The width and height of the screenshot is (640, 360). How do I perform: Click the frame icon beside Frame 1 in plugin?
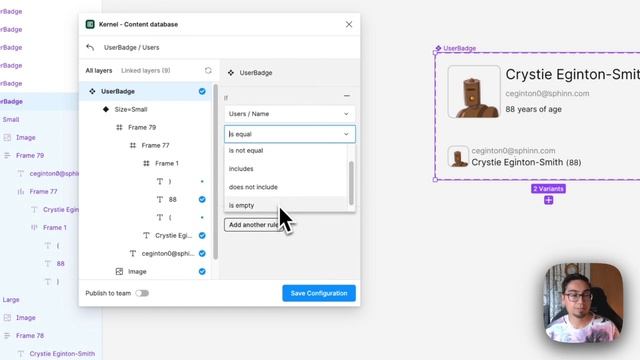[x=146, y=163]
